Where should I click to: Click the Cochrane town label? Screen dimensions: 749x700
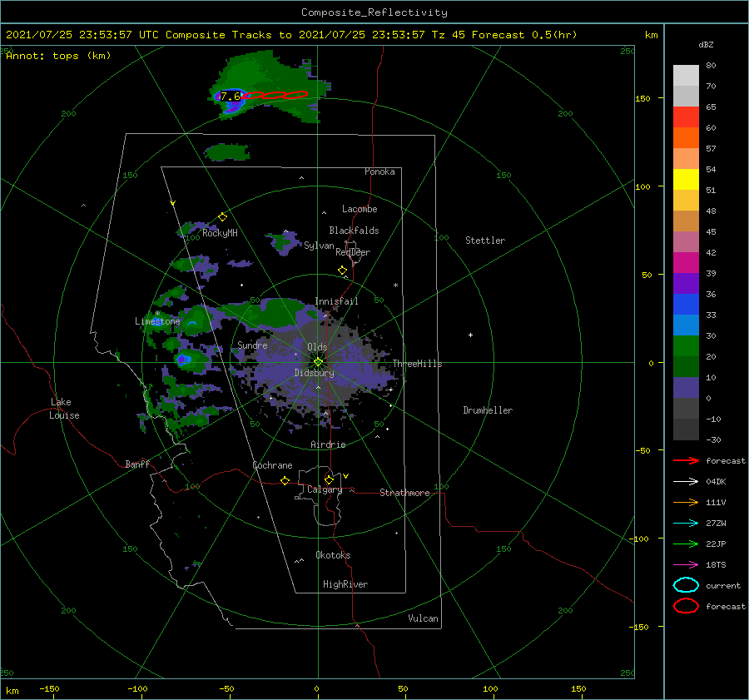pos(272,465)
